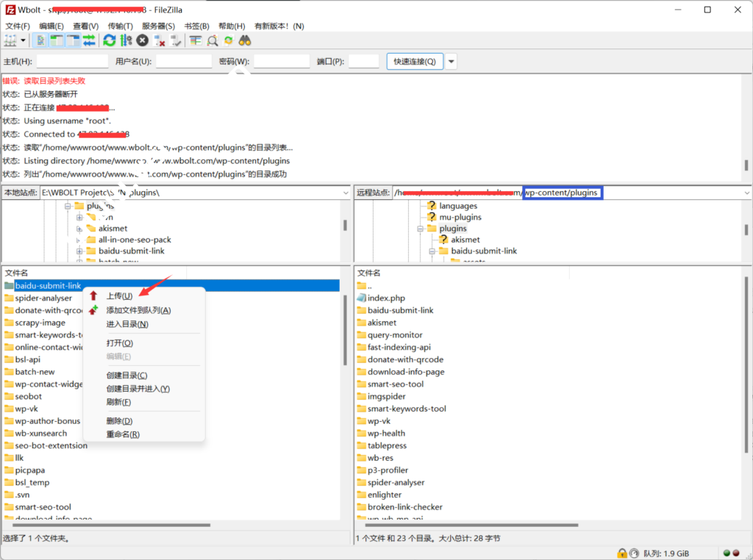Toggle synchronized browsing icon
The height and width of the screenshot is (560, 753).
click(x=228, y=40)
